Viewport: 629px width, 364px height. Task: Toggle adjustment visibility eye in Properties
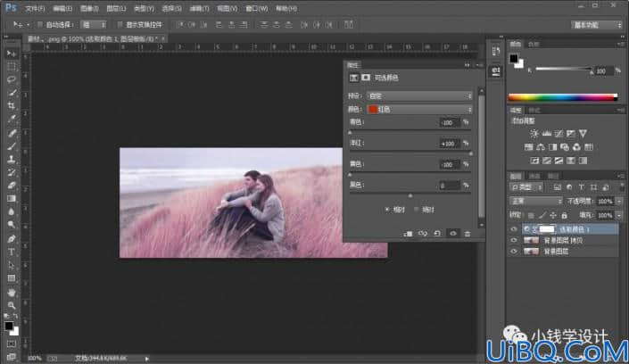453,234
